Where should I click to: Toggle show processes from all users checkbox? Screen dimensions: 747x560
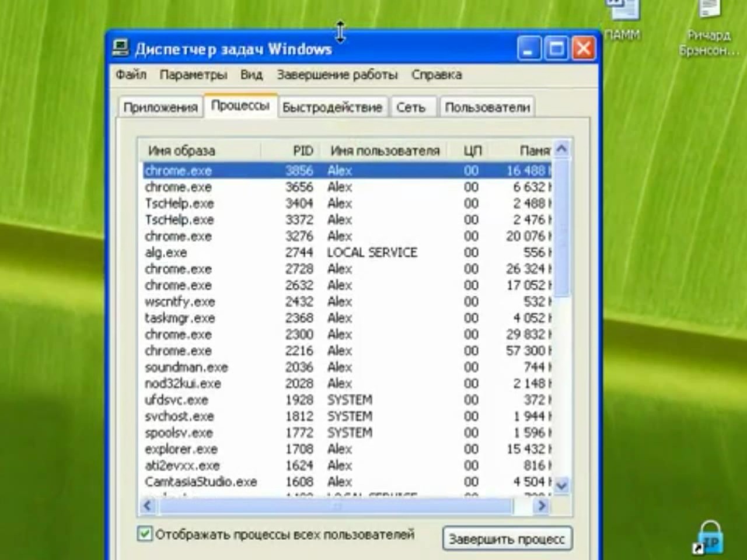click(x=145, y=534)
